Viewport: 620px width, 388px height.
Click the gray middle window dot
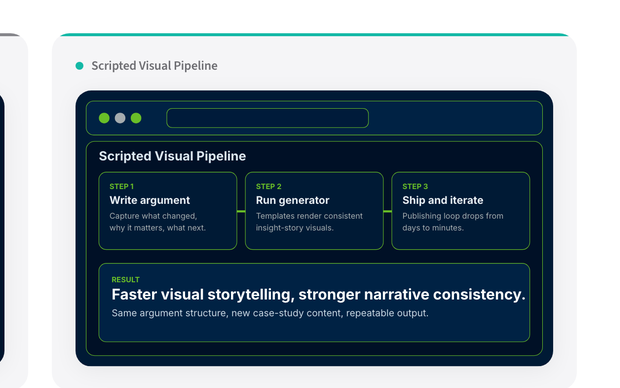tap(120, 118)
